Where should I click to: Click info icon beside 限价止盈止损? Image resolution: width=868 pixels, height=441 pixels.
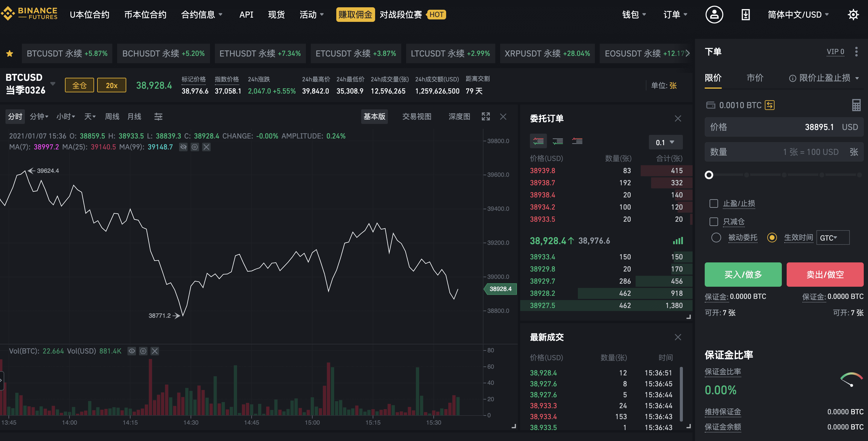coord(792,78)
